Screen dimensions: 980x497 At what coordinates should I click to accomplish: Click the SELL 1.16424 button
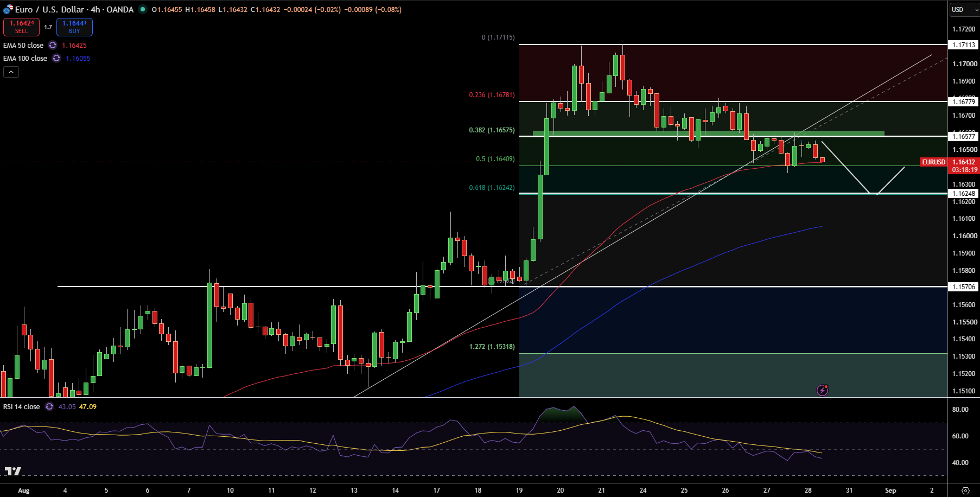point(21,27)
